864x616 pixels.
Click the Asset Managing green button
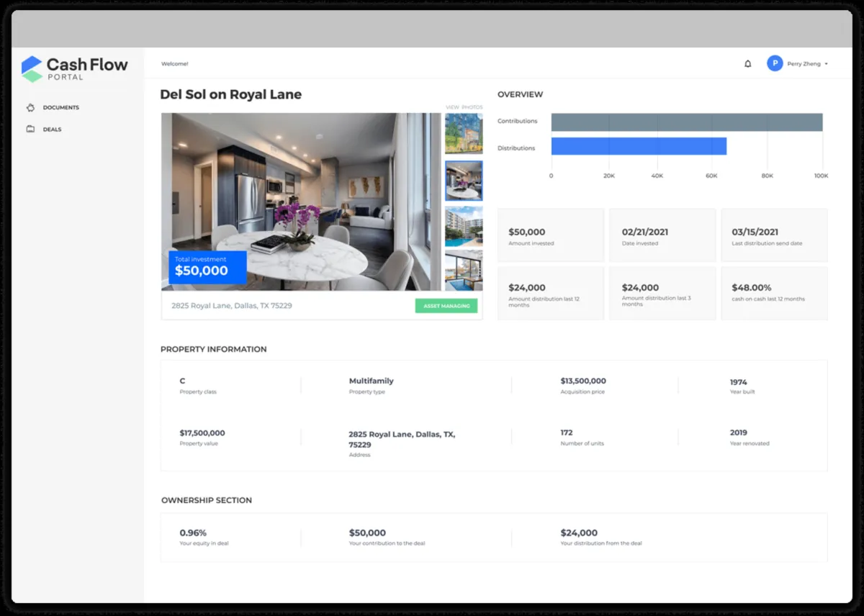[x=446, y=306]
